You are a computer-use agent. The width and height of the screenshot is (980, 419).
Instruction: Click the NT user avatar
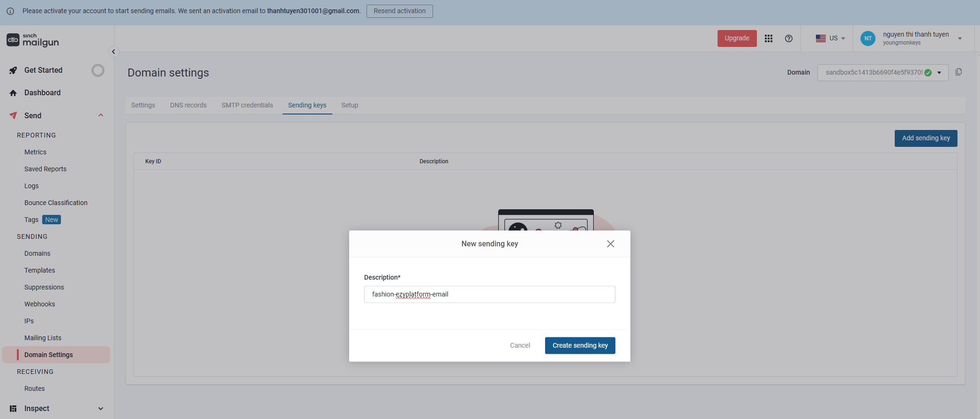point(868,38)
